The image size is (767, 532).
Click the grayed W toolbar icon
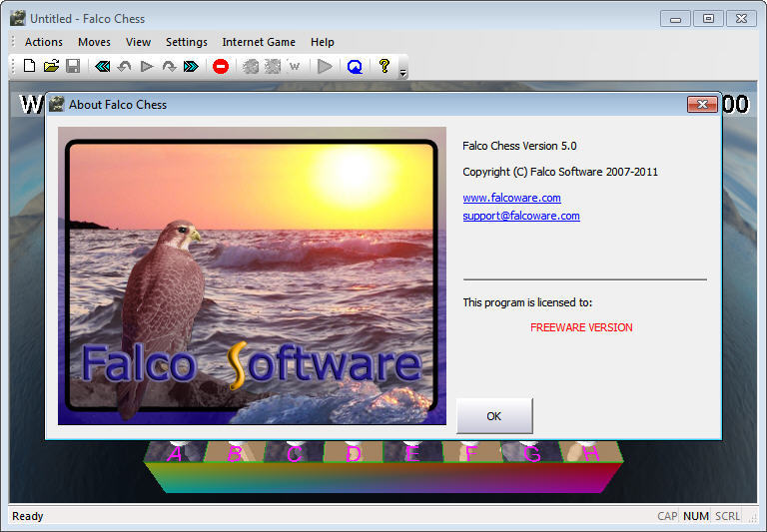click(x=295, y=66)
